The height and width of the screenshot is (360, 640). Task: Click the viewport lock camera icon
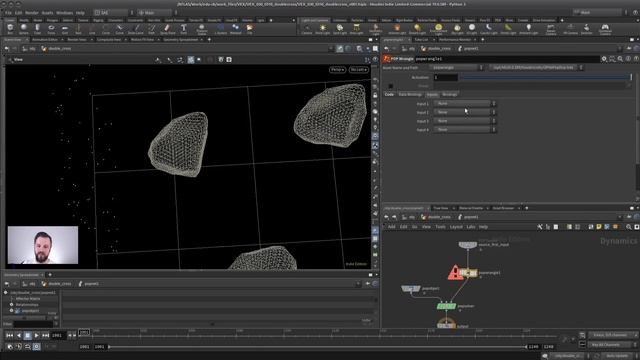click(x=375, y=95)
